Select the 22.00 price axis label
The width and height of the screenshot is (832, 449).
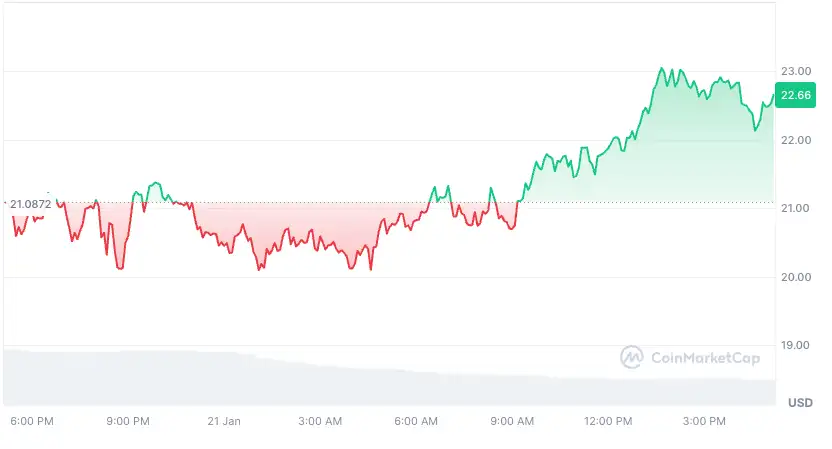(795, 140)
